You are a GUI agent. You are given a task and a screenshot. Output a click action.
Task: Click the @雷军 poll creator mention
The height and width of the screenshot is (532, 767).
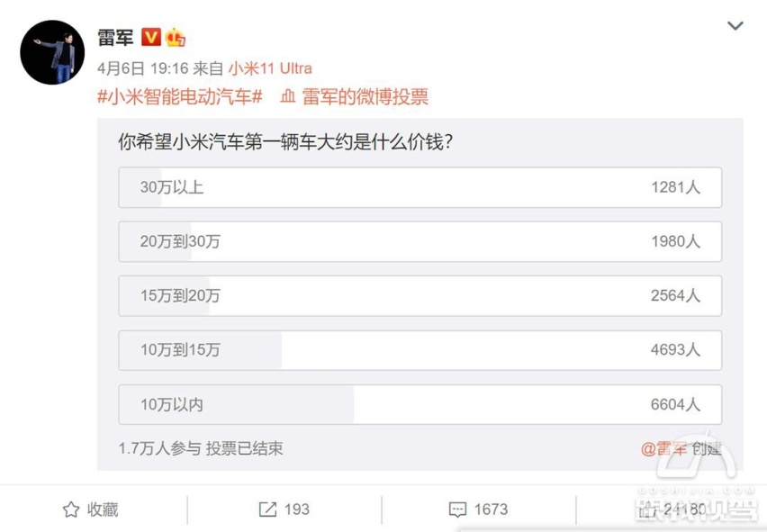click(663, 448)
